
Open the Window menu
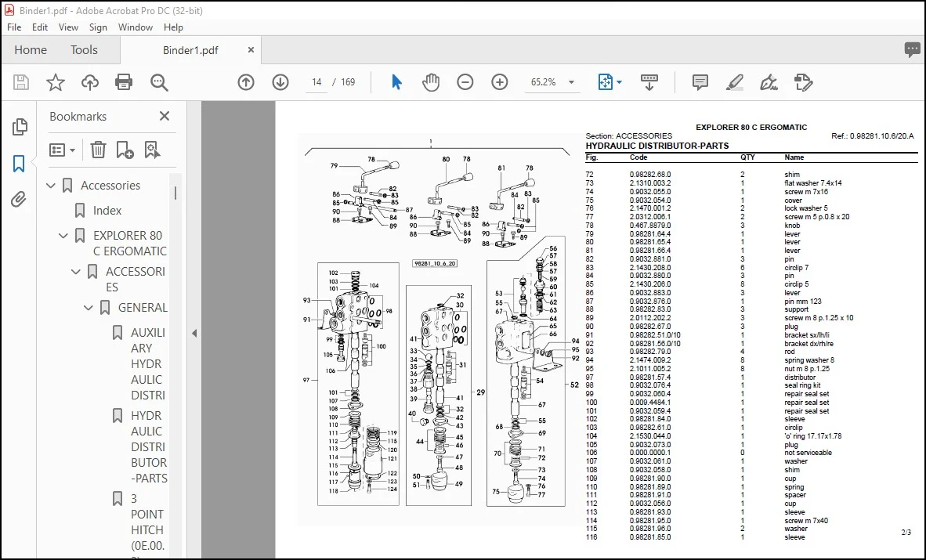(136, 27)
